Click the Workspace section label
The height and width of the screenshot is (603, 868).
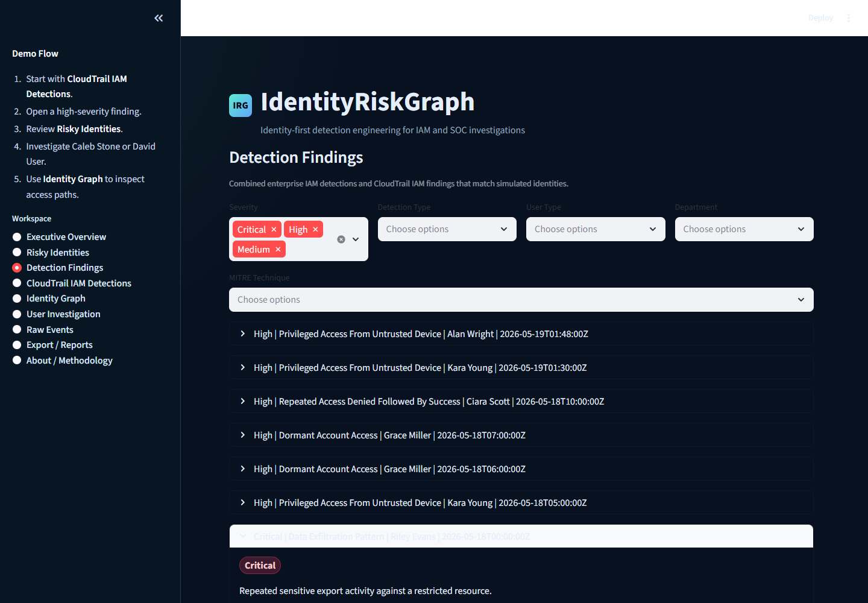tap(31, 219)
